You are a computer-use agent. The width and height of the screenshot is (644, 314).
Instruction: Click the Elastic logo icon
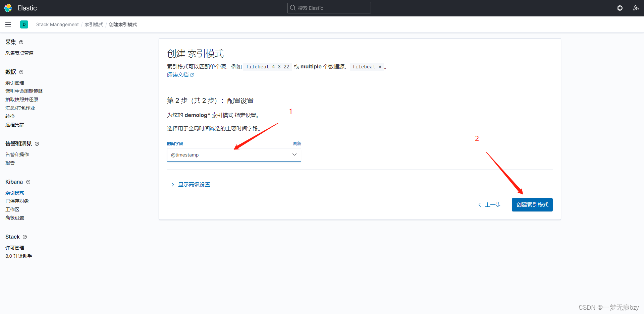click(8, 8)
